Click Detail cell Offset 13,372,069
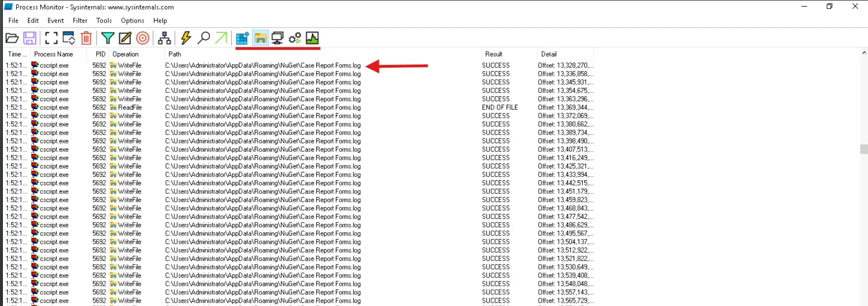Screen dimensions: 868x306 [566, 116]
